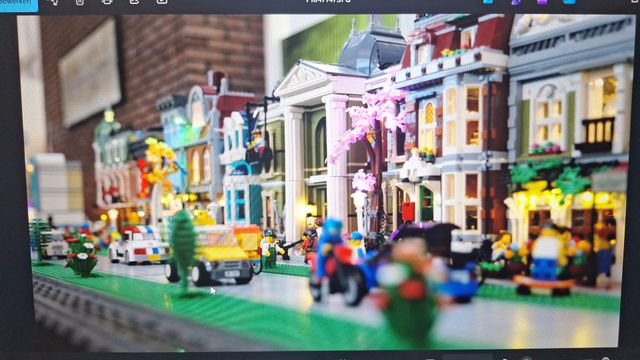Open the Bewerken (edit) button
The image size is (640, 360).
[19, 4]
